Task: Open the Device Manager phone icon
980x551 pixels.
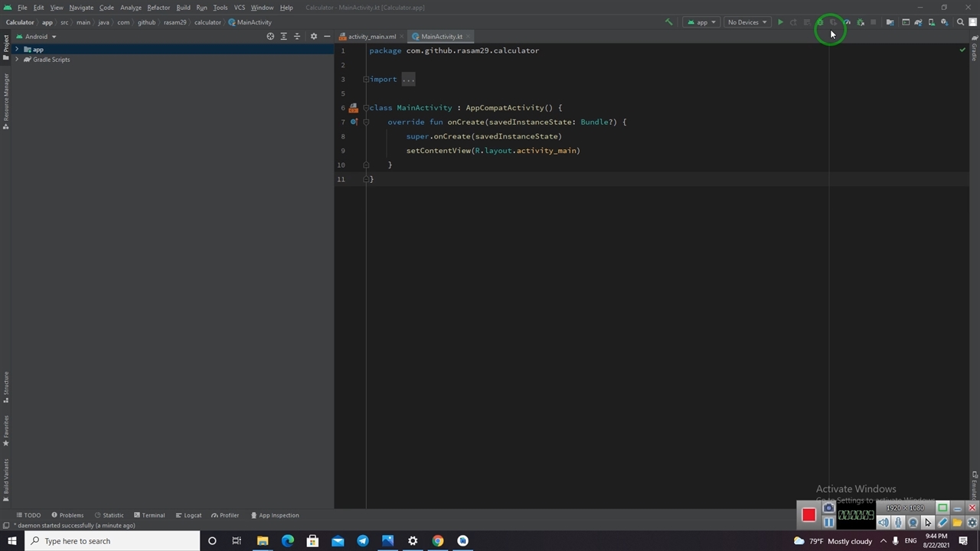Action: pyautogui.click(x=931, y=22)
